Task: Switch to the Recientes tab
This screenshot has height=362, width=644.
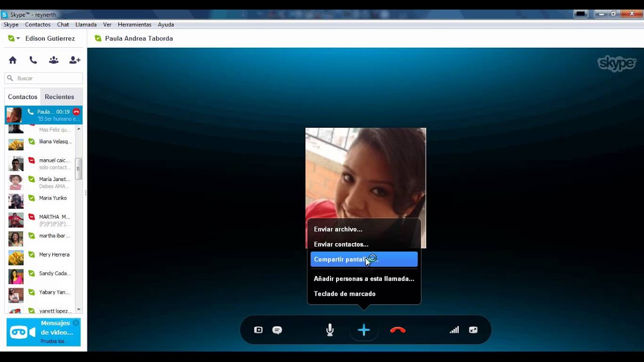Action: click(59, 97)
